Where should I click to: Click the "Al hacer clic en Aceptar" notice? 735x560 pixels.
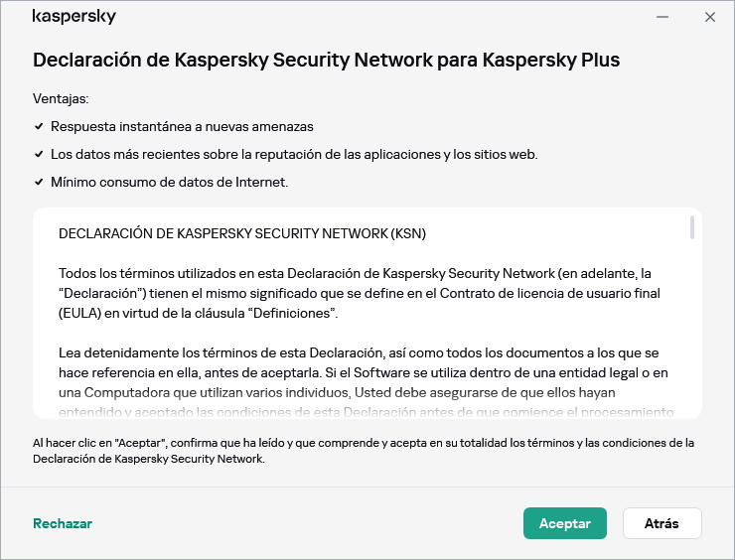(363, 451)
